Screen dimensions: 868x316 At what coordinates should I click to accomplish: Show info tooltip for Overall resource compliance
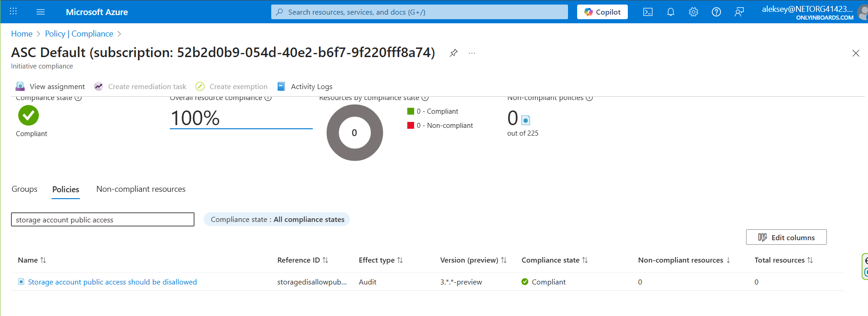[268, 98]
